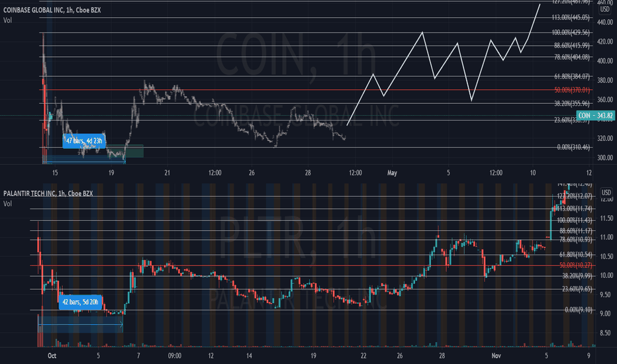
Task: Click the 61.80%(10.54) Fibonacci label
Action: pos(576,255)
